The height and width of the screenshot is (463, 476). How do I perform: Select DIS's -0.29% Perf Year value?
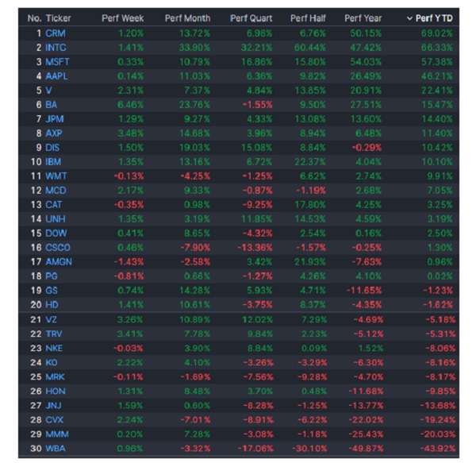367,148
